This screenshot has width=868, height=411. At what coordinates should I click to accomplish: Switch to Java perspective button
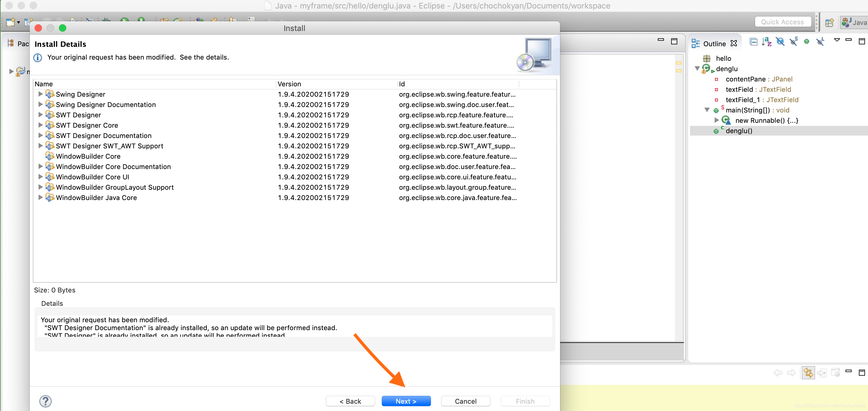tap(855, 22)
